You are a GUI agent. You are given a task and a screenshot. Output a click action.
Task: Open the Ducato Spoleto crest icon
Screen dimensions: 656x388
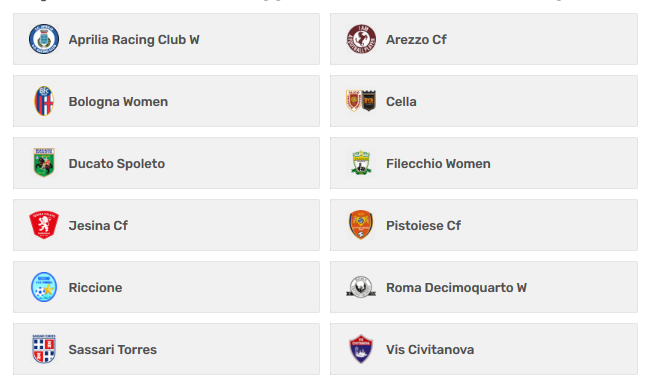coord(44,162)
